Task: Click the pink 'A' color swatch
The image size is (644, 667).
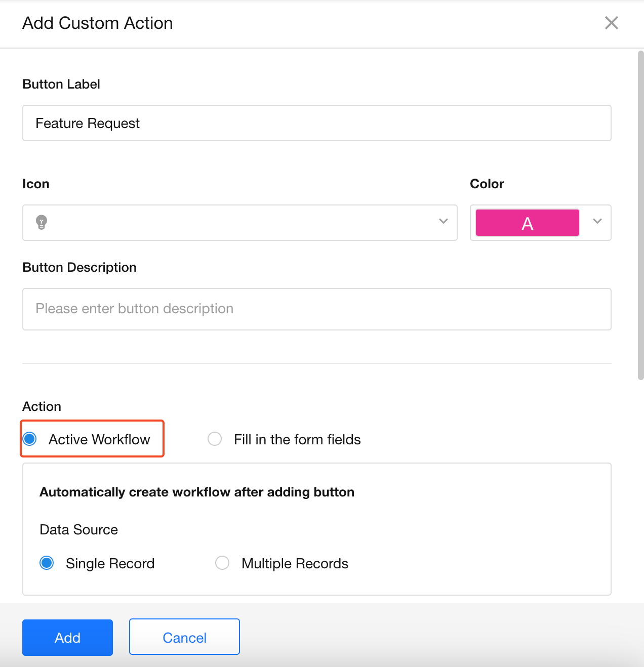Action: (527, 223)
